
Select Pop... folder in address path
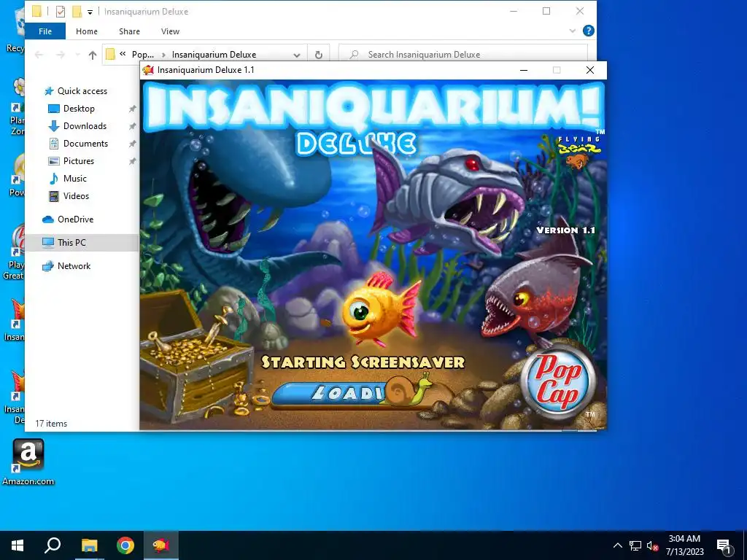click(x=142, y=55)
